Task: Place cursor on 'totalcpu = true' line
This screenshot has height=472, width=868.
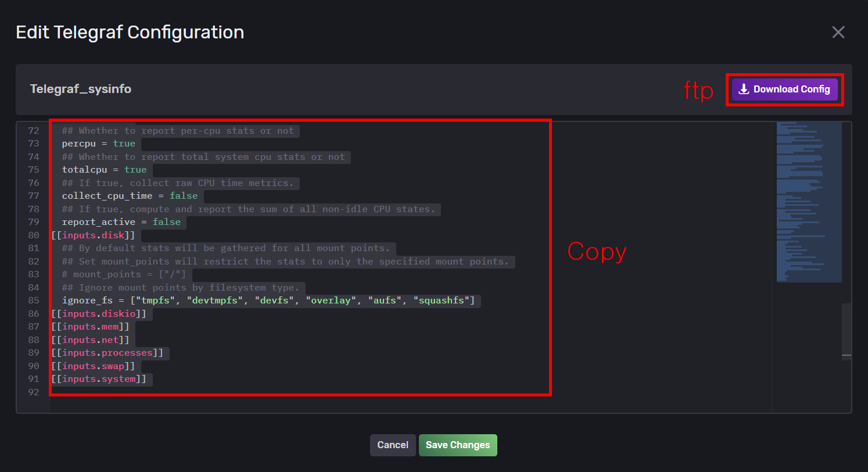Action: pos(105,170)
